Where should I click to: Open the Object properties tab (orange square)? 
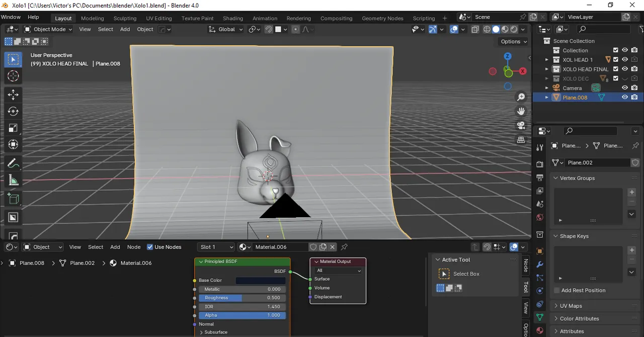click(540, 251)
